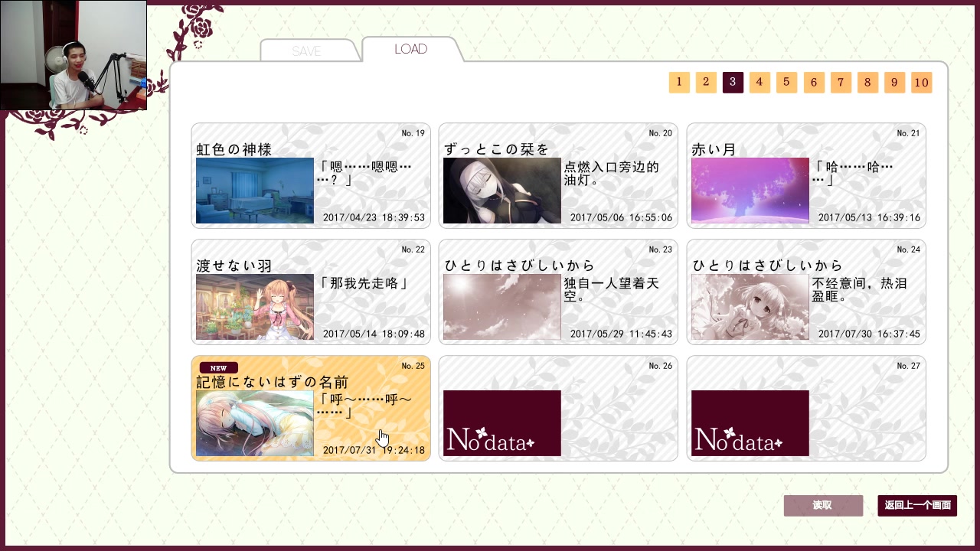Click timestamp 2017/05/13 16:39:16

[869, 217]
